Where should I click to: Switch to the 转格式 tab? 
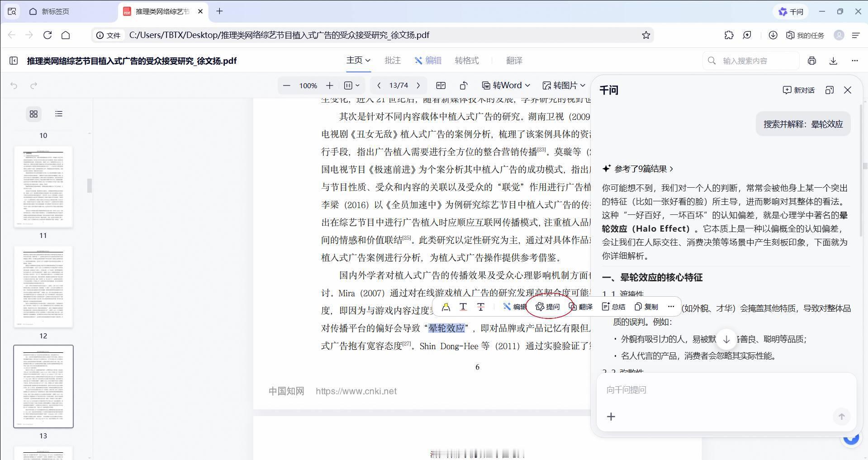click(x=466, y=61)
